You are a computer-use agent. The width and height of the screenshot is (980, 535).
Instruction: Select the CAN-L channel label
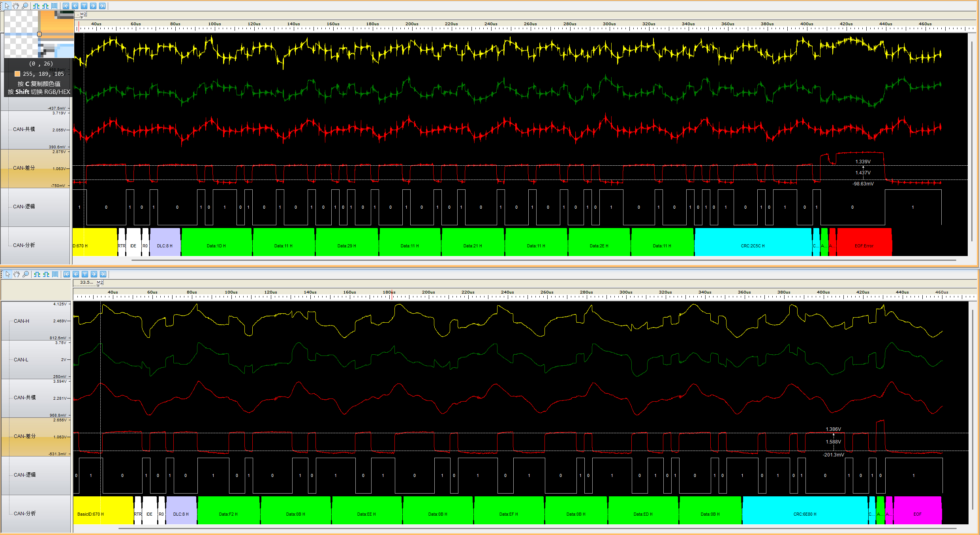21,359
